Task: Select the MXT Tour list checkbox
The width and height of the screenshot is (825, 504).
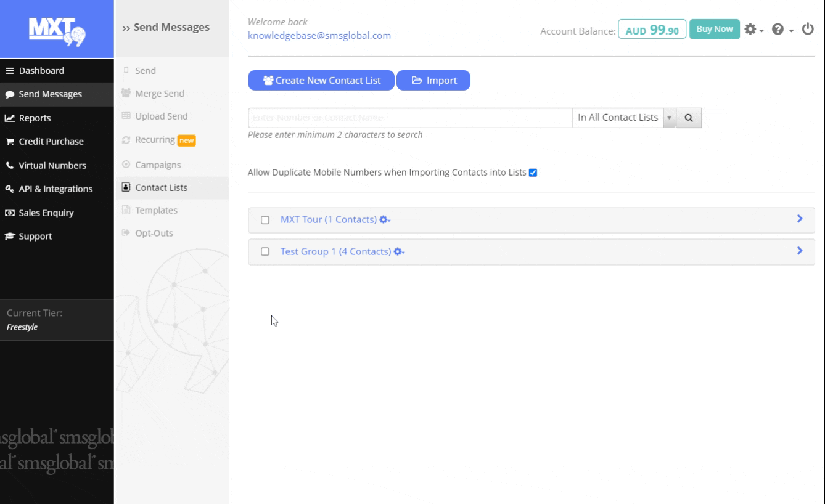Action: 265,220
